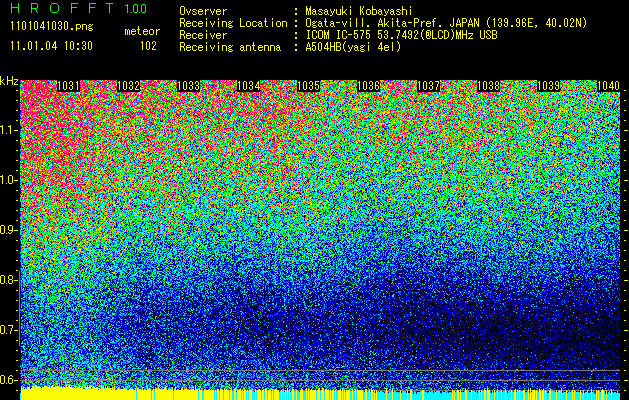Viewport: 629px width, 400px height.
Task: Click the word meteor
Action: [142, 31]
